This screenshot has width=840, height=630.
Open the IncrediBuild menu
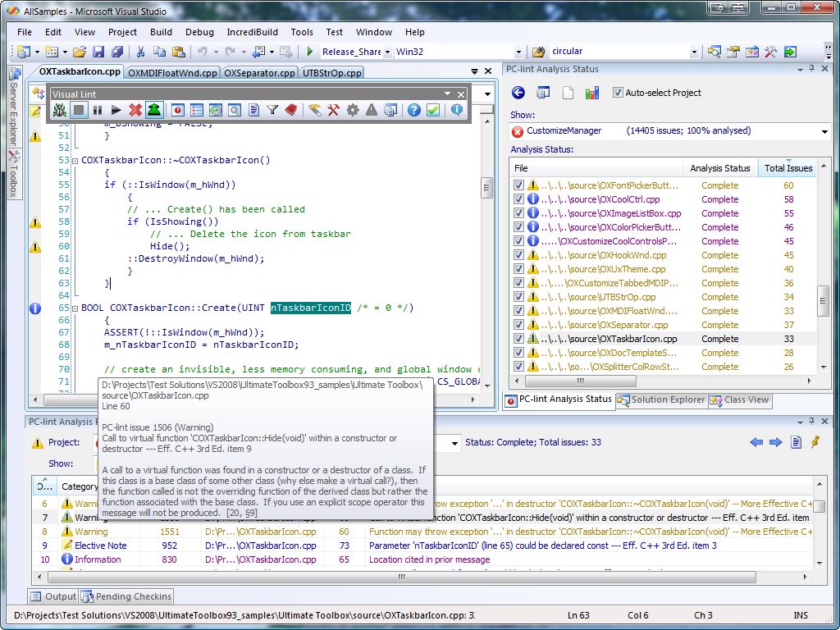(x=253, y=32)
